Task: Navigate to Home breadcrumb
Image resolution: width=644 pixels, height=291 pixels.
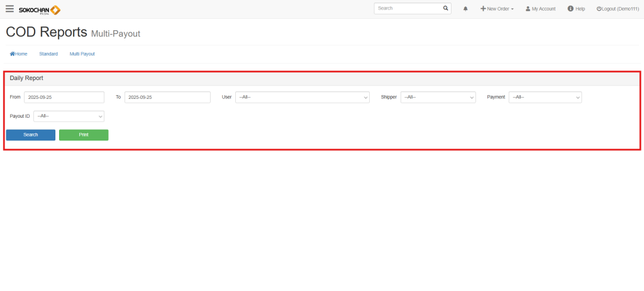Action: pos(19,54)
